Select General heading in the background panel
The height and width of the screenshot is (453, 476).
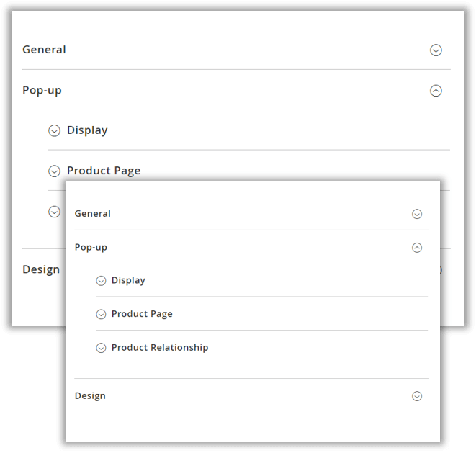point(44,50)
